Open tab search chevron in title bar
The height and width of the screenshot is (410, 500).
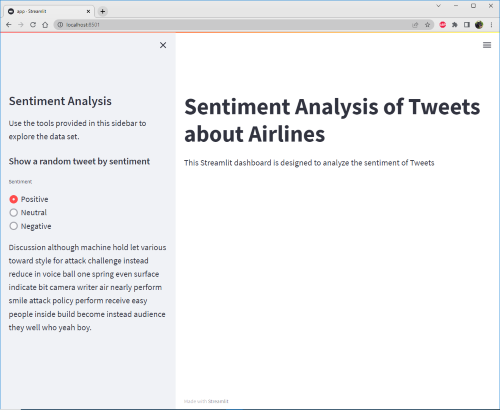pos(439,6)
